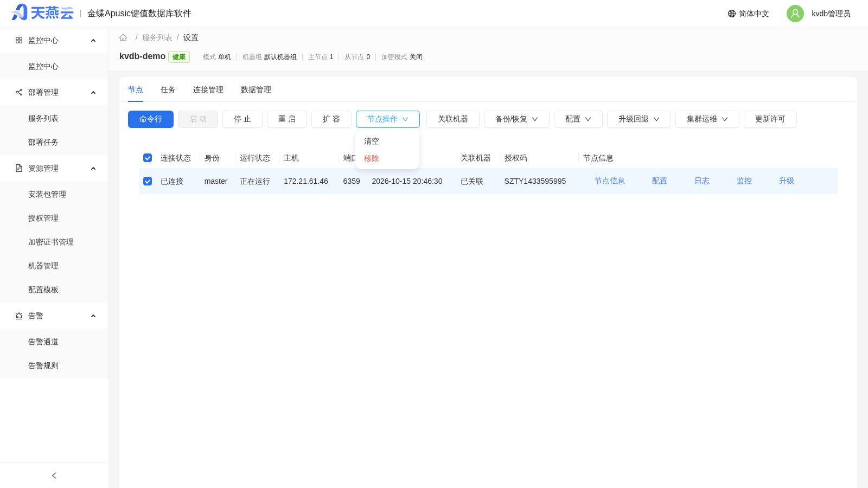Click the 命令行 button

151,119
